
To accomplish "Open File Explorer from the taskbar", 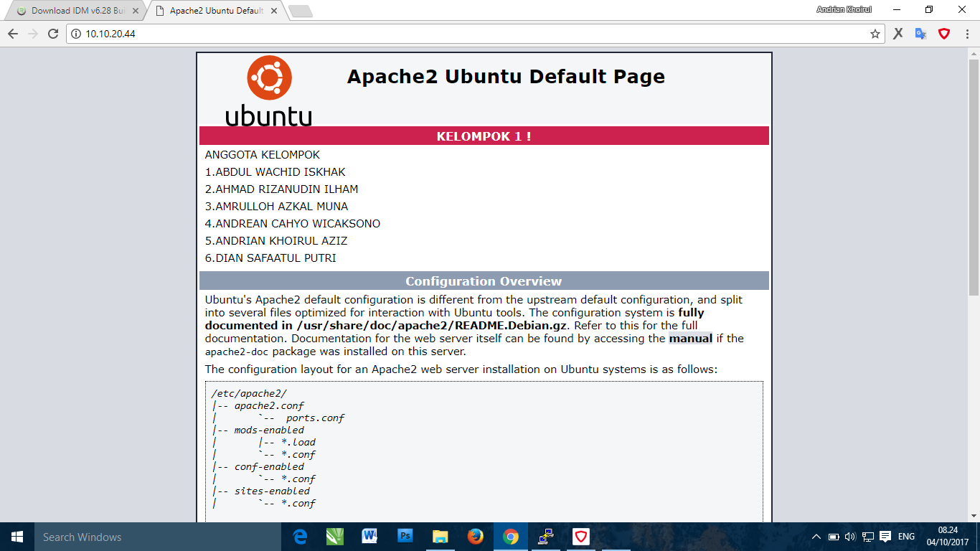I will pos(440,537).
